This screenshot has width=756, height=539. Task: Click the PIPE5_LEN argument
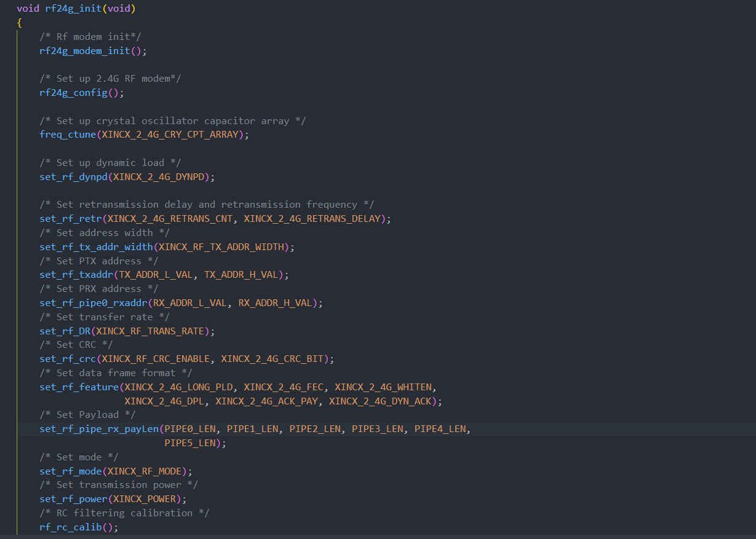pyautogui.click(x=189, y=443)
